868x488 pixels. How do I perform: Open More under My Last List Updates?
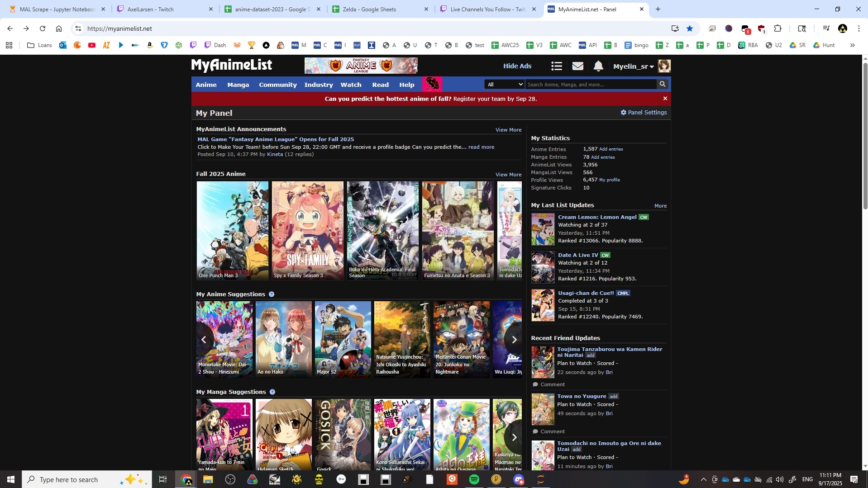tap(660, 206)
